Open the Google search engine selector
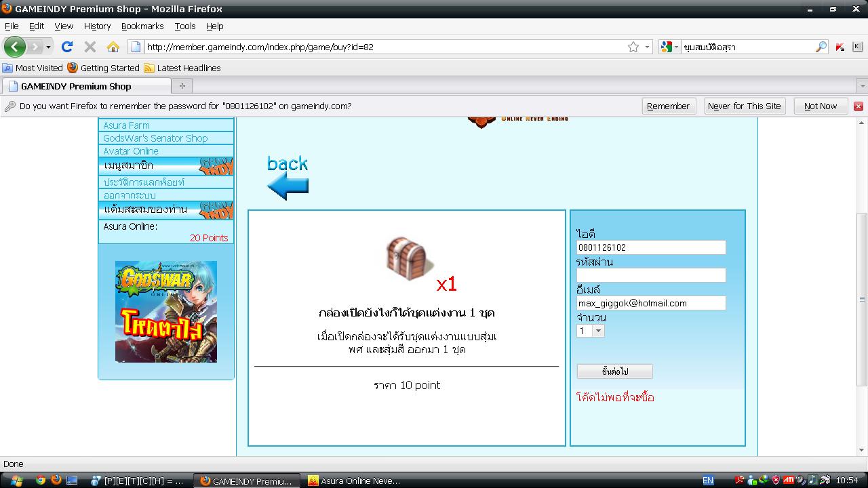This screenshot has width=868, height=488. [670, 47]
